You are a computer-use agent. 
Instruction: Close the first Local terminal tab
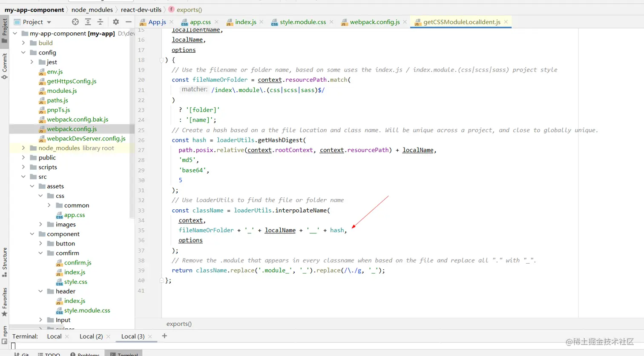67,336
